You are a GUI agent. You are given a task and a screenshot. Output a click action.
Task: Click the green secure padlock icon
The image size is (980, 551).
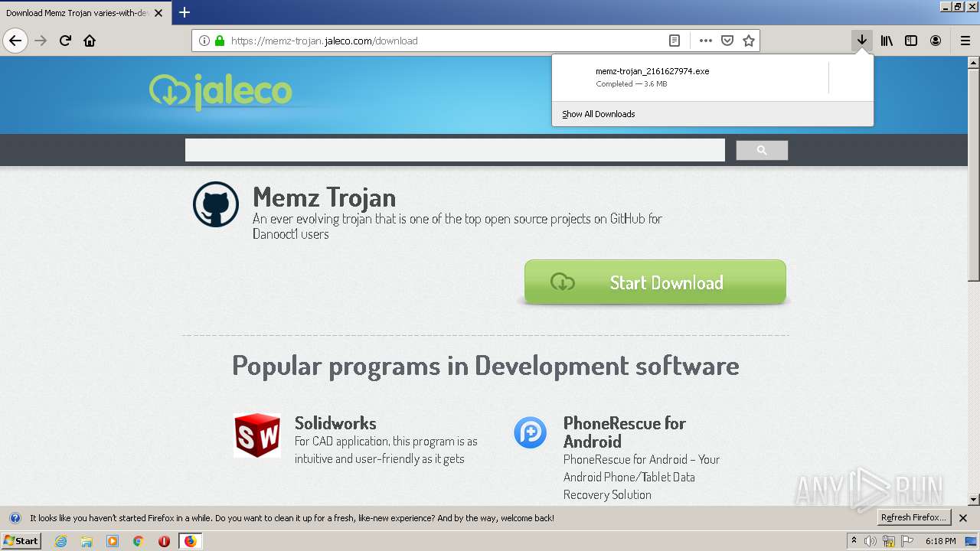[220, 41]
